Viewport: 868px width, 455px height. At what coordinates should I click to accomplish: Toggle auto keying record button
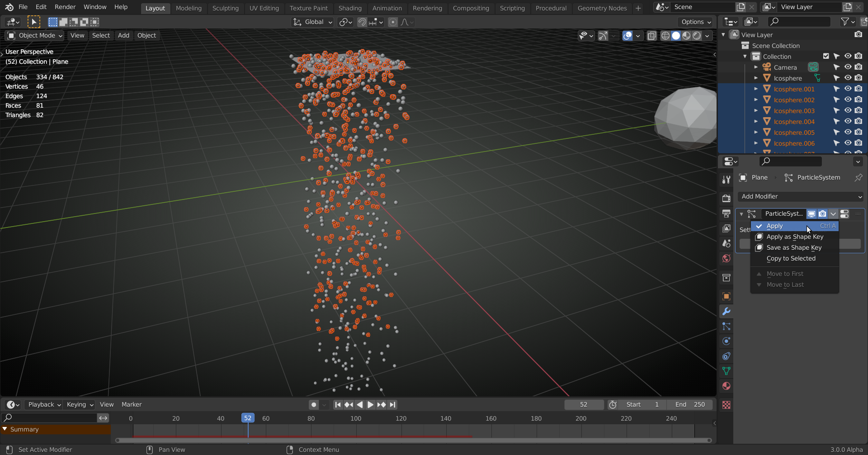point(314,405)
